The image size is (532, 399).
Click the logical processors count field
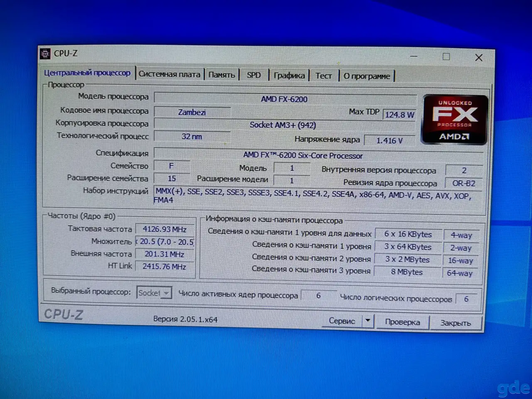tap(466, 299)
